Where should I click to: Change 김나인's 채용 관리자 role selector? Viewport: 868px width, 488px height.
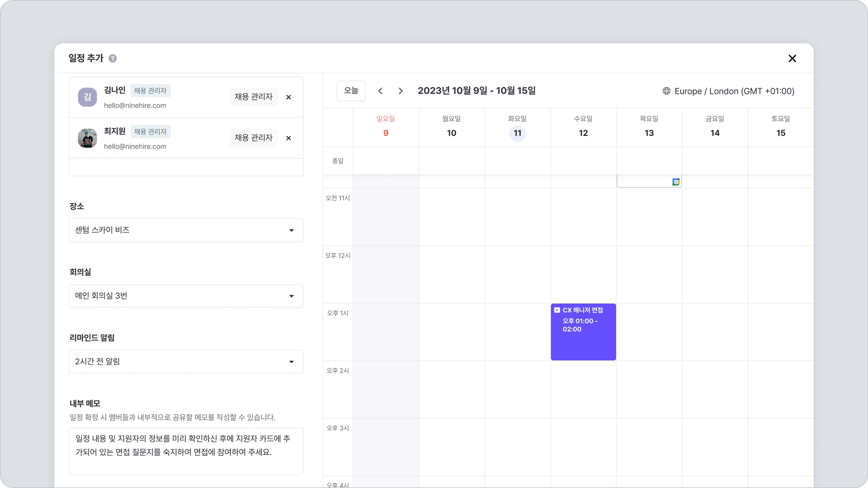[x=253, y=97]
